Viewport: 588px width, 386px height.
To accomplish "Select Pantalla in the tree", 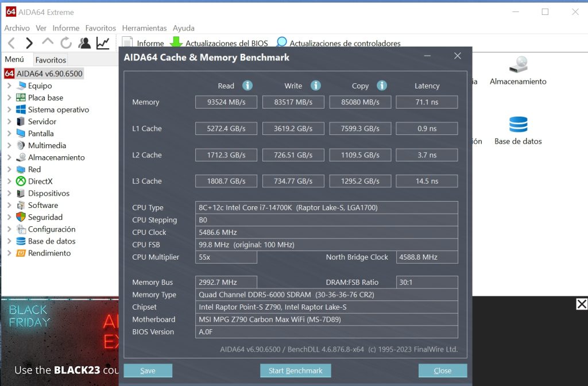I will 41,133.
